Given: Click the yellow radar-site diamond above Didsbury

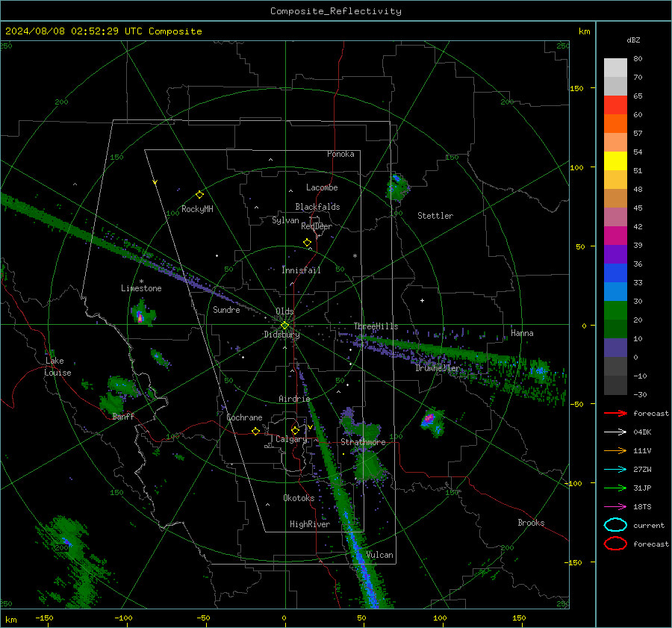Looking at the screenshot, I should click(284, 326).
